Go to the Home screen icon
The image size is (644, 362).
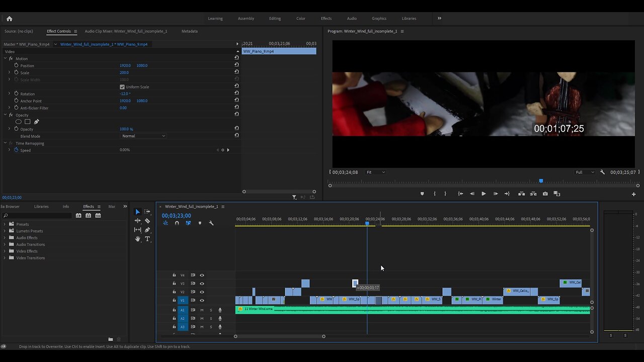click(x=9, y=19)
